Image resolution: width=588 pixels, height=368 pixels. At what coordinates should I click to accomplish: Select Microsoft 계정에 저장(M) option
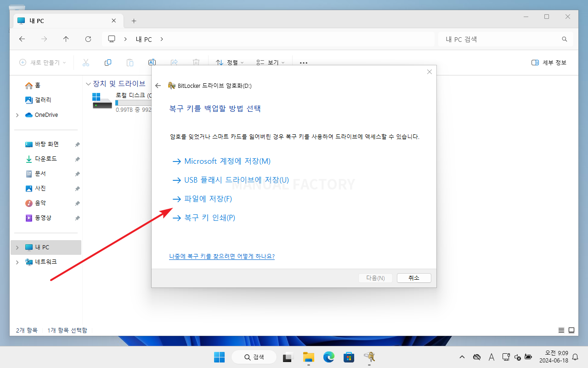(221, 161)
